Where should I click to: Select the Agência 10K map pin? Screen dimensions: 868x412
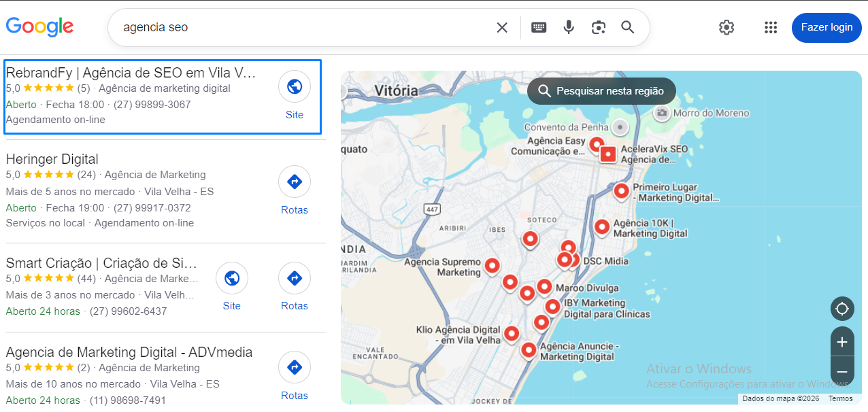click(602, 227)
